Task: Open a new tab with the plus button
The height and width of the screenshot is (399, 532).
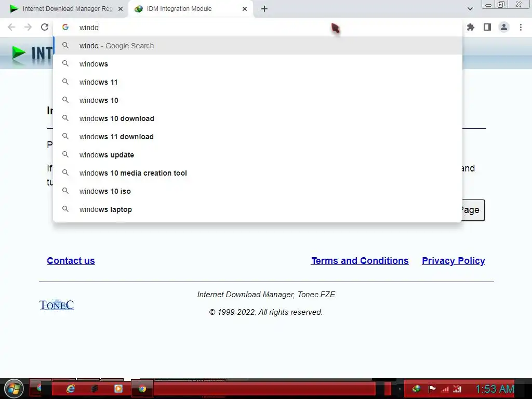Action: point(264,9)
